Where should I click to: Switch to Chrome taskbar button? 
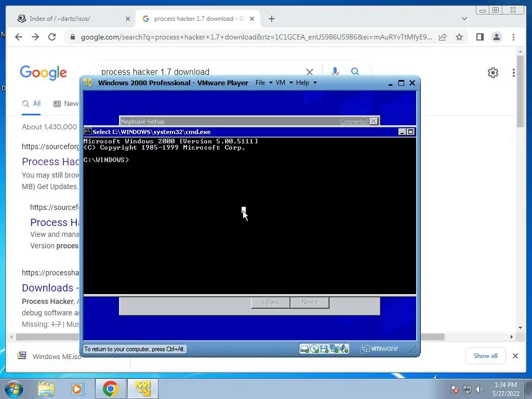[x=110, y=389]
